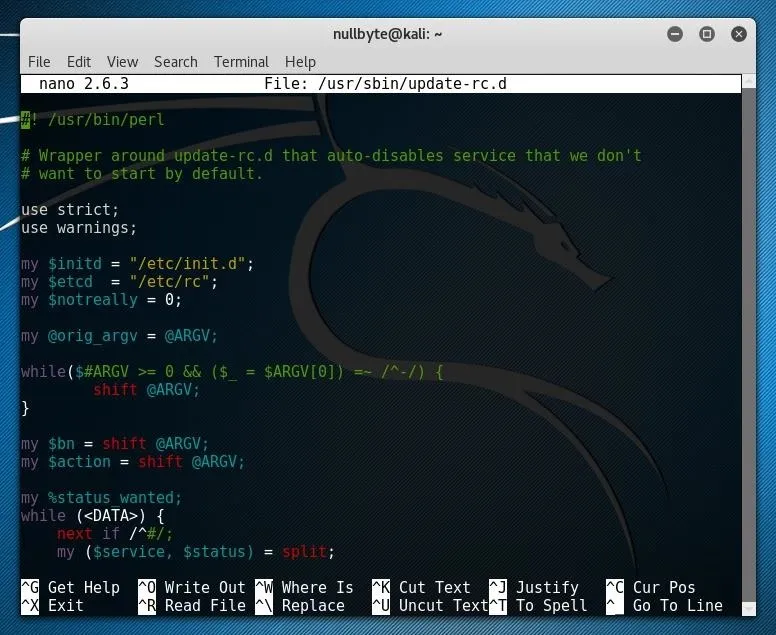The image size is (776, 635).
Task: Open the Edit menu
Action: (x=79, y=62)
